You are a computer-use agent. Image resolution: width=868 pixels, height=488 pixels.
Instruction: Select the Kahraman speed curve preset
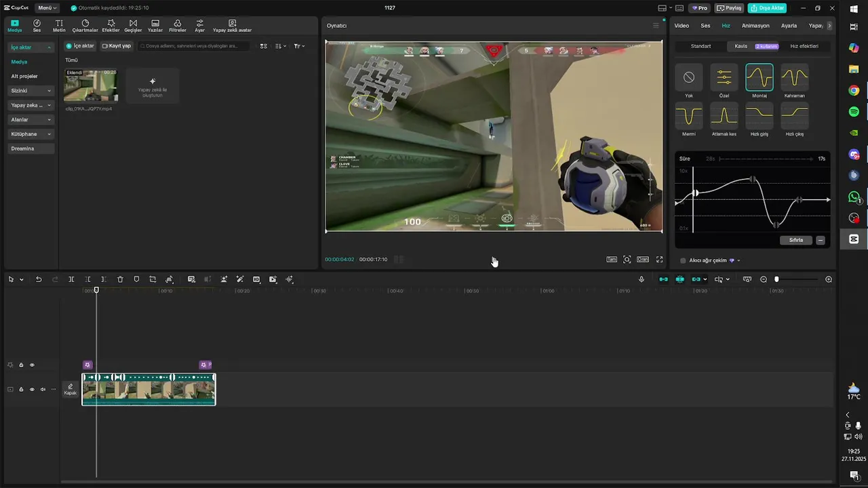click(795, 81)
